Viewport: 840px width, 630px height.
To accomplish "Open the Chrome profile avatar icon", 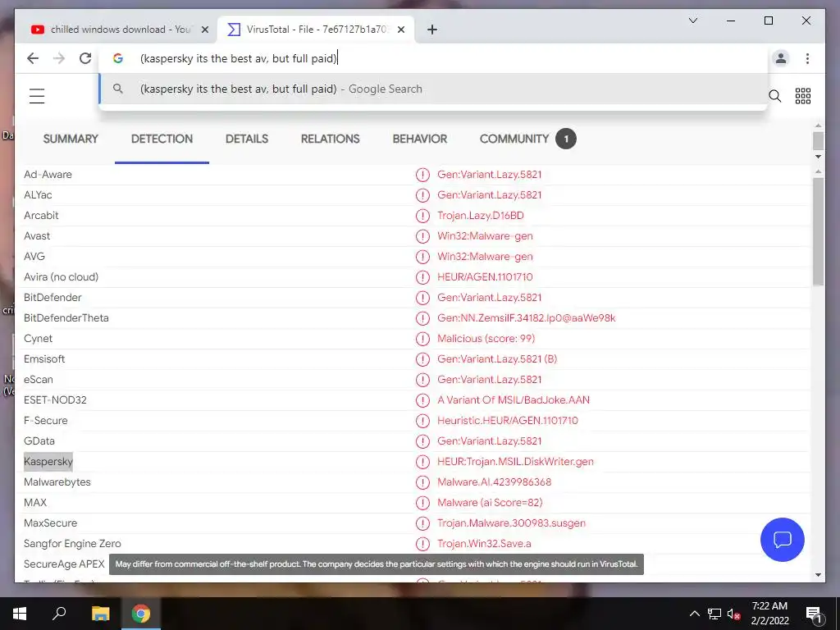I will tap(781, 58).
